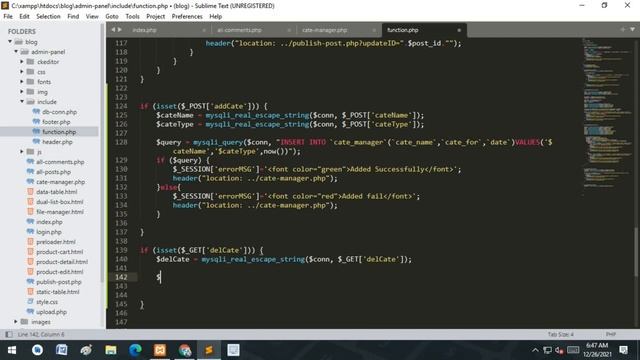Toggle sidebar with status bar panel icon
Viewport: 640px width, 360px height.
tap(9, 334)
